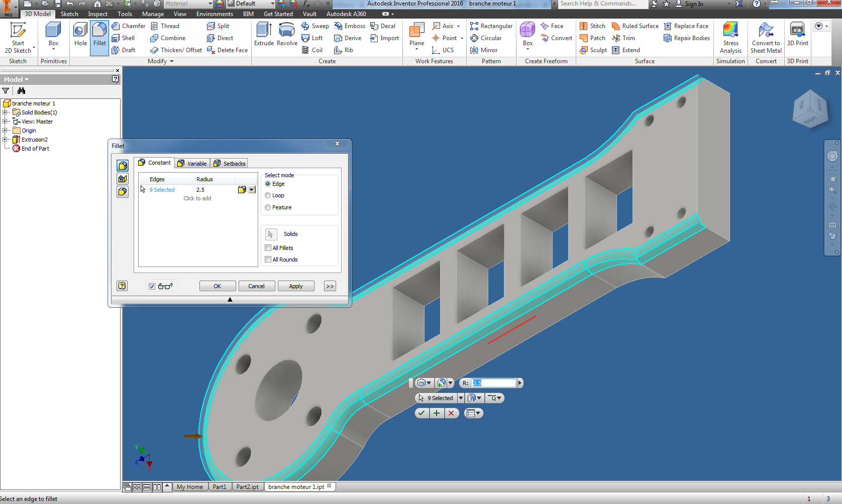The height and width of the screenshot is (504, 842).
Task: Click the Delete Face tool
Action: (x=227, y=50)
